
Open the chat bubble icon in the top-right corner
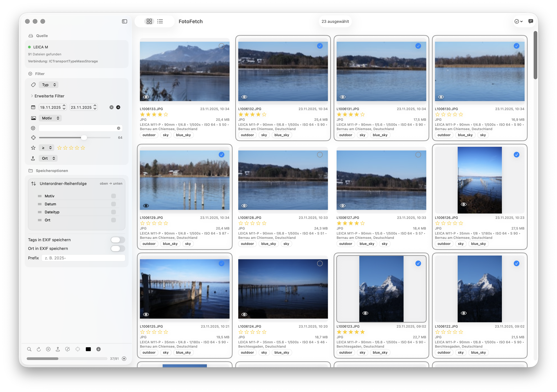point(531,21)
